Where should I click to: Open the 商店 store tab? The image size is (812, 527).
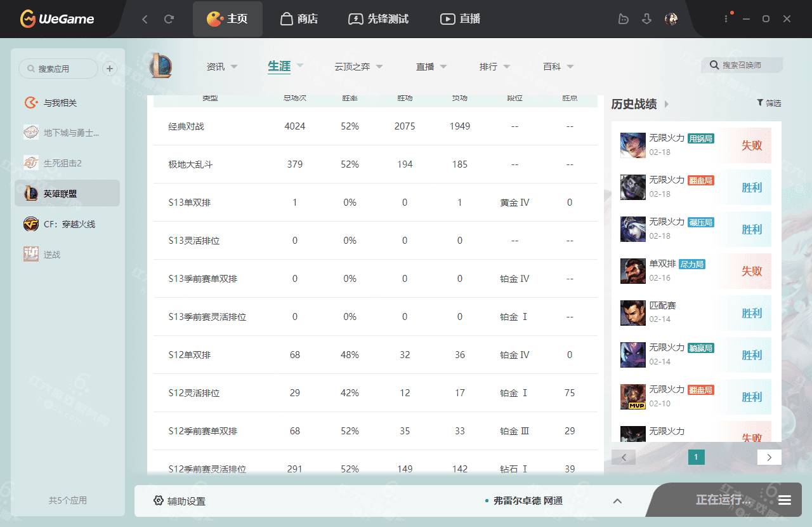pos(299,19)
